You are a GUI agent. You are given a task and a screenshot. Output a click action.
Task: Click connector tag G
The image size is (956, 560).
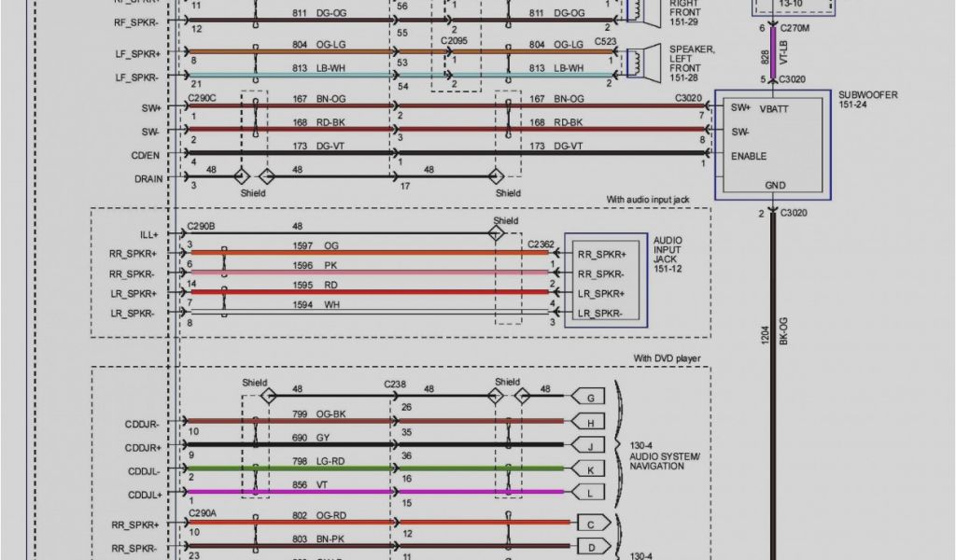coord(590,397)
